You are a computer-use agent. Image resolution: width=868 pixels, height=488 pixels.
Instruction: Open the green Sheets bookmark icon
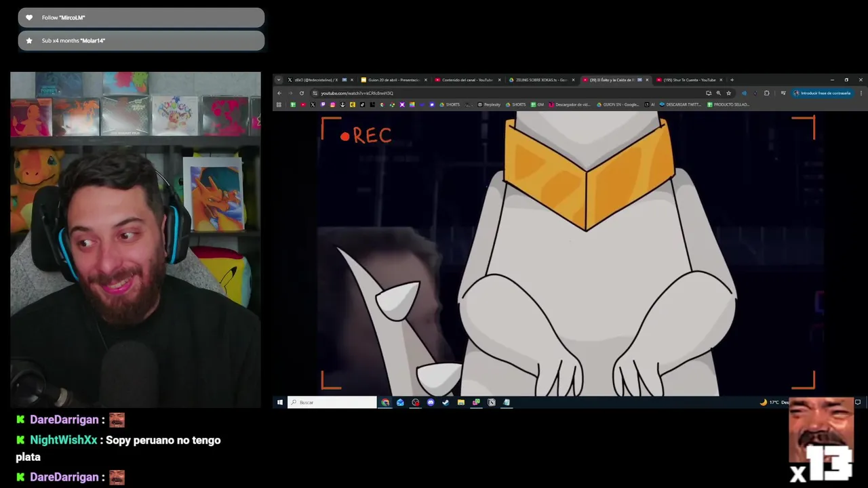click(293, 104)
